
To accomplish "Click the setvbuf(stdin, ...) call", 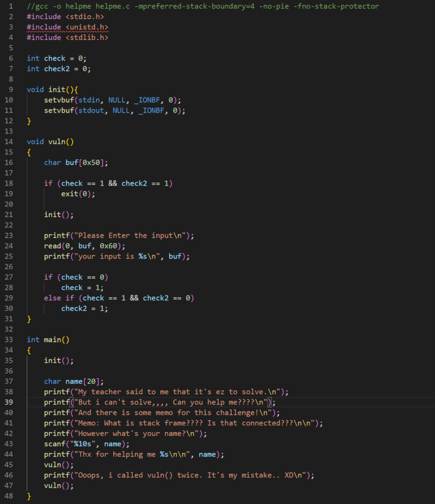I will click(x=113, y=100).
